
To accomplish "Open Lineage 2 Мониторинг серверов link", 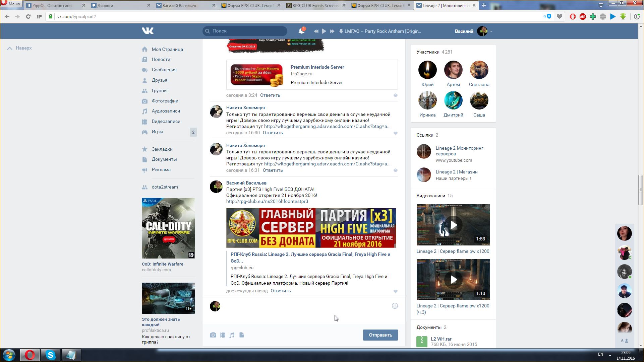I will (x=459, y=151).
